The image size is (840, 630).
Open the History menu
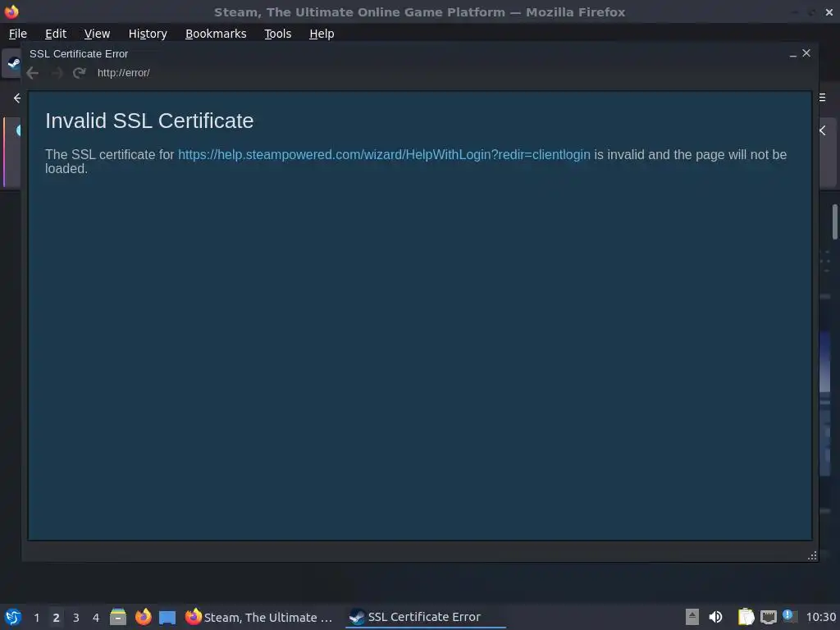(148, 34)
